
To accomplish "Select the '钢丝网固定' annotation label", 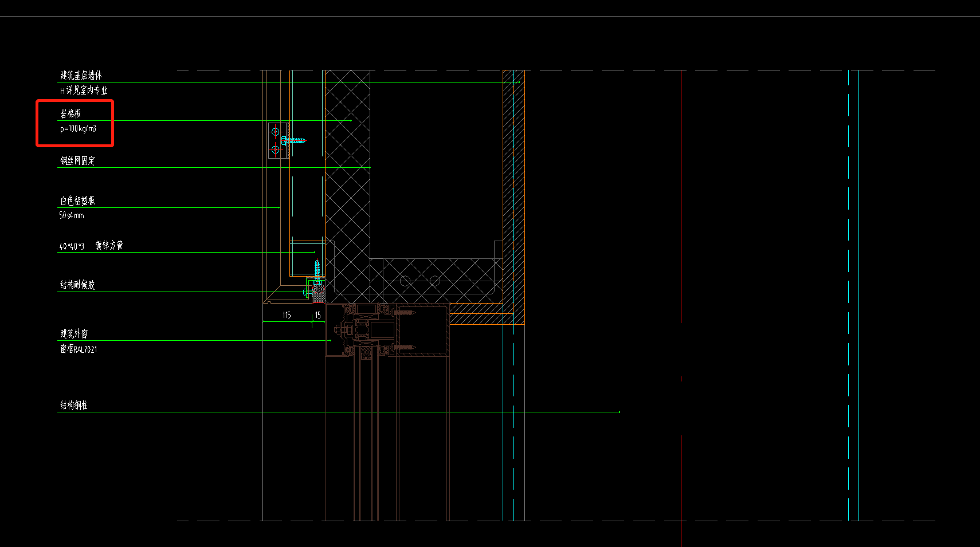I will click(78, 160).
